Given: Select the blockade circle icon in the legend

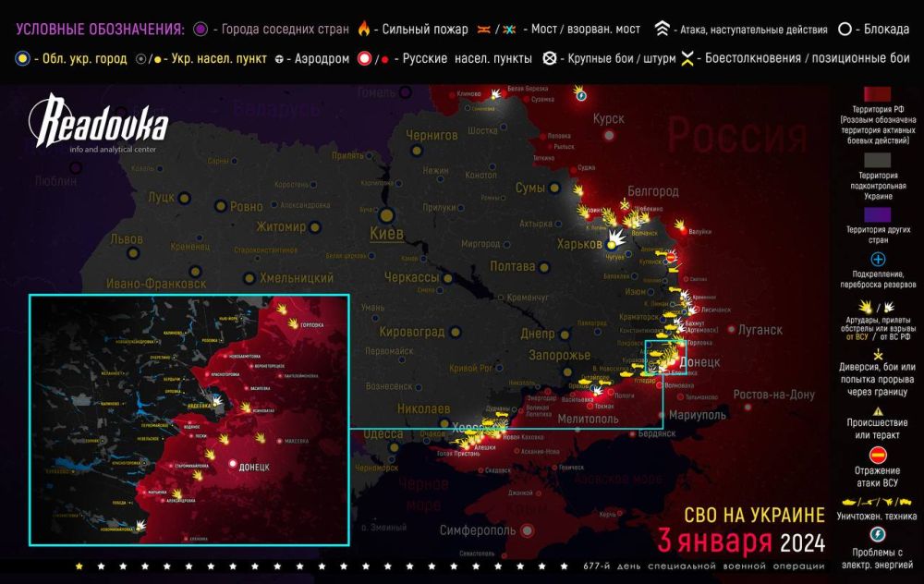Looking at the screenshot, I should 844,27.
